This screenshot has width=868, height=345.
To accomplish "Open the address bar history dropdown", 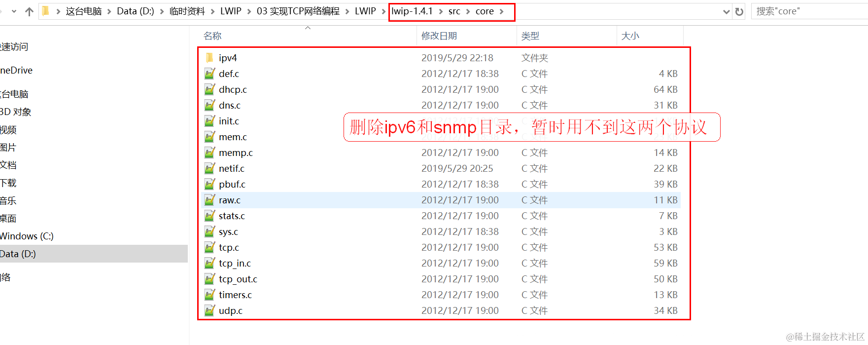I will [726, 11].
